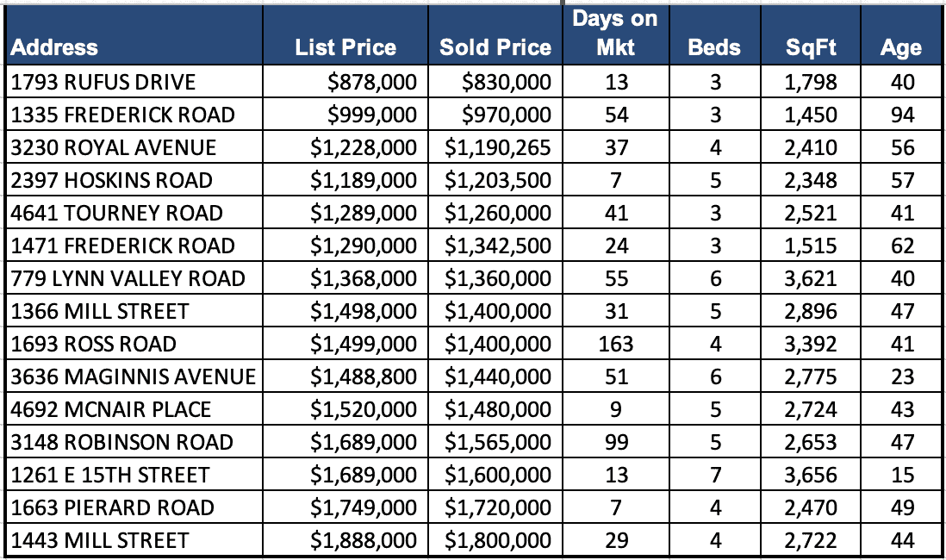
Task: Click the 3,656 square feet cell
Action: point(811,475)
